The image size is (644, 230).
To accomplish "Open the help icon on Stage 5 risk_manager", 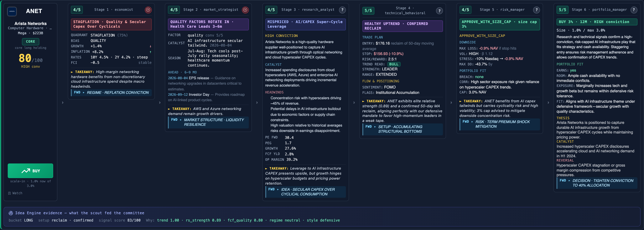I will click(x=537, y=10).
